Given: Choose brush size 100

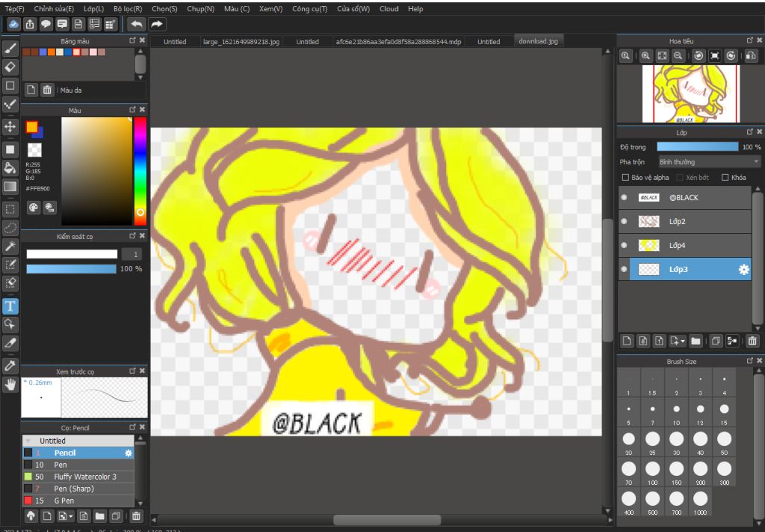Looking at the screenshot, I should click(x=652, y=472).
